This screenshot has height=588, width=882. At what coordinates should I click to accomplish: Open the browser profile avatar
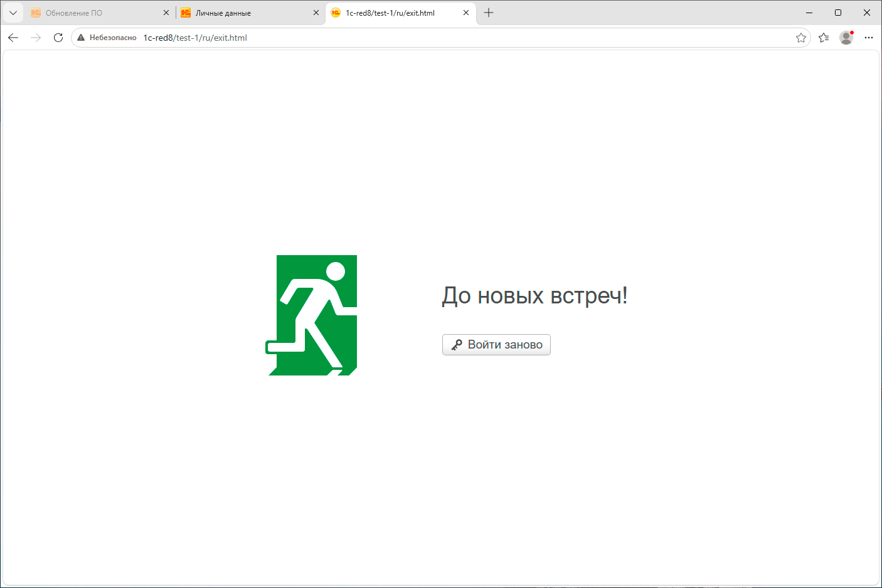pyautogui.click(x=846, y=38)
